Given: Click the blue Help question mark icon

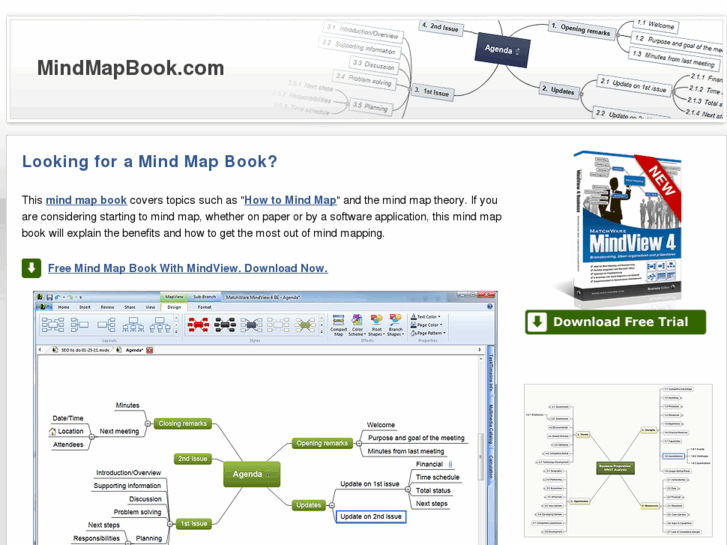Looking at the screenshot, I should pos(490,307).
